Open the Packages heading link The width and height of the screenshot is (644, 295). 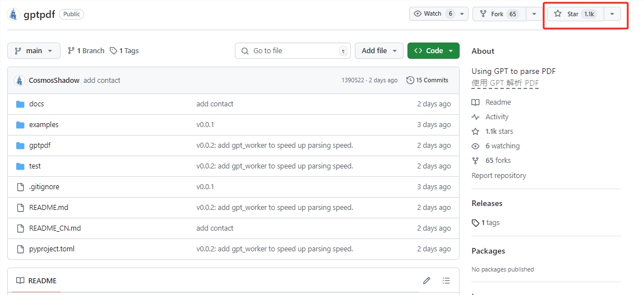(488, 251)
